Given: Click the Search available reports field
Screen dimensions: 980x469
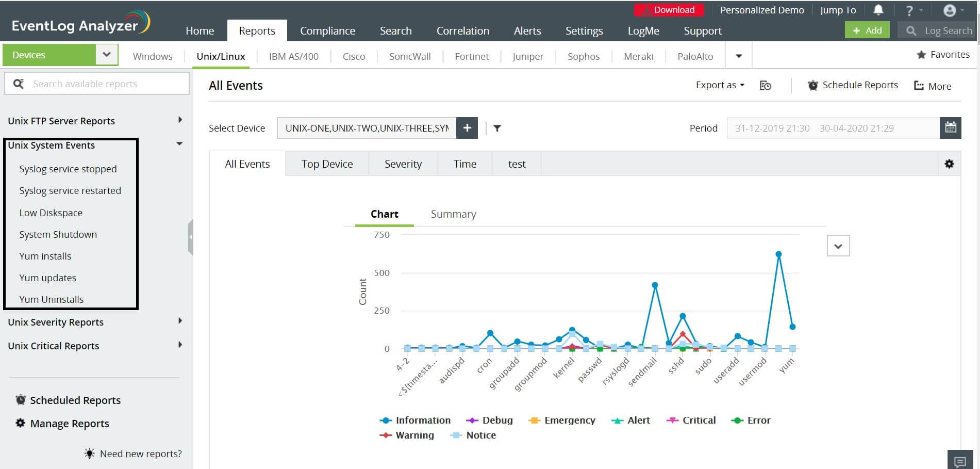Looking at the screenshot, I should [x=97, y=84].
